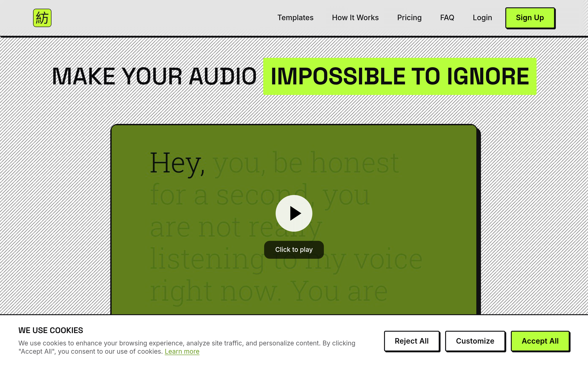588x367 pixels.
Task: Select the 'MAKE YOUR AUDIO' heading text
Action: tap(155, 76)
